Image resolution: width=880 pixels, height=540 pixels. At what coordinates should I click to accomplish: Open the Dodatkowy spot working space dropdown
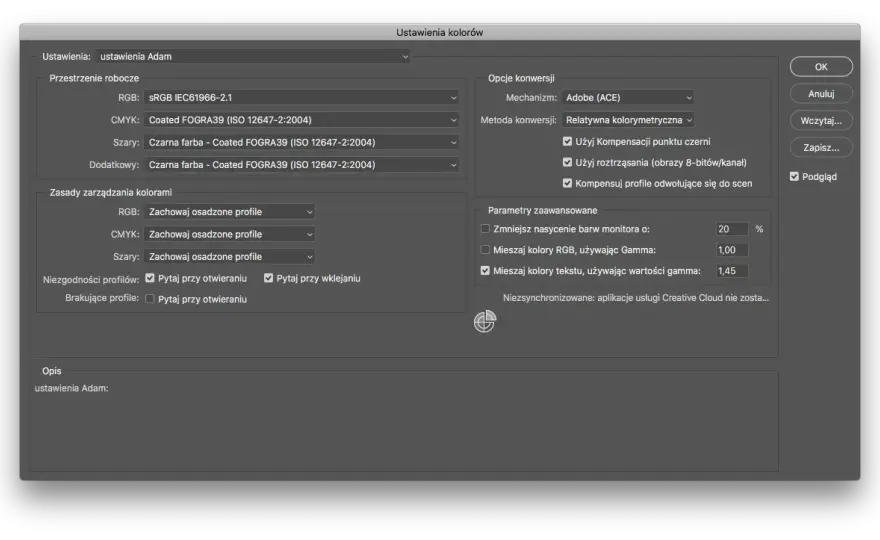pyautogui.click(x=301, y=165)
